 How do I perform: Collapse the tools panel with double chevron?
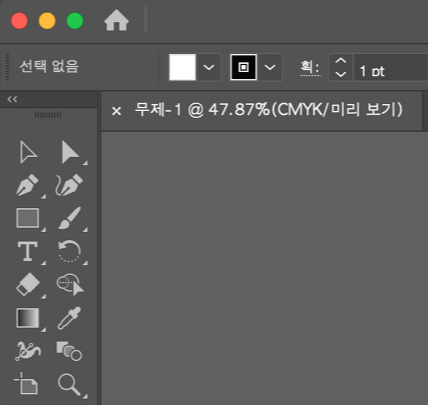click(12, 99)
